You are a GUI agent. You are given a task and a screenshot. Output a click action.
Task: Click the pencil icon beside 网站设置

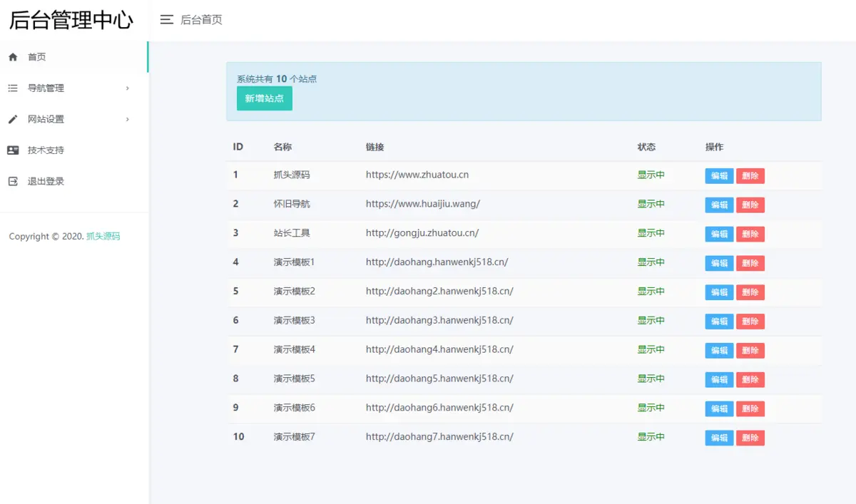(x=13, y=120)
